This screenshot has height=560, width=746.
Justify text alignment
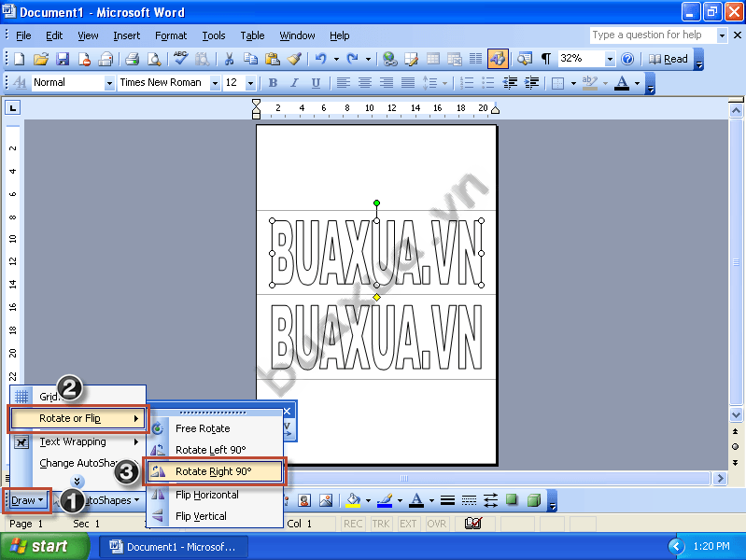pos(408,83)
